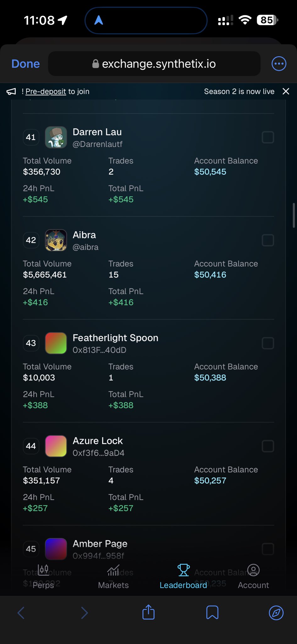Viewport: 297px width, 644px height.
Task: Open the Markets tab
Action: click(x=113, y=577)
